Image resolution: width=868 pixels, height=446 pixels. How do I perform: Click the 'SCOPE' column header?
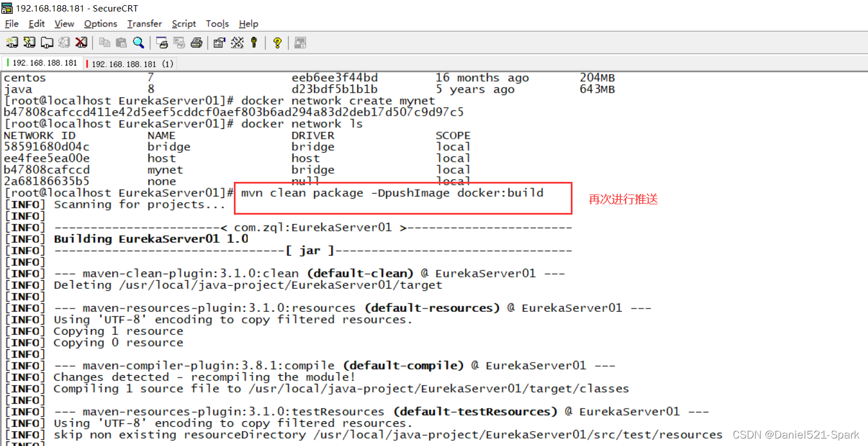(x=453, y=136)
